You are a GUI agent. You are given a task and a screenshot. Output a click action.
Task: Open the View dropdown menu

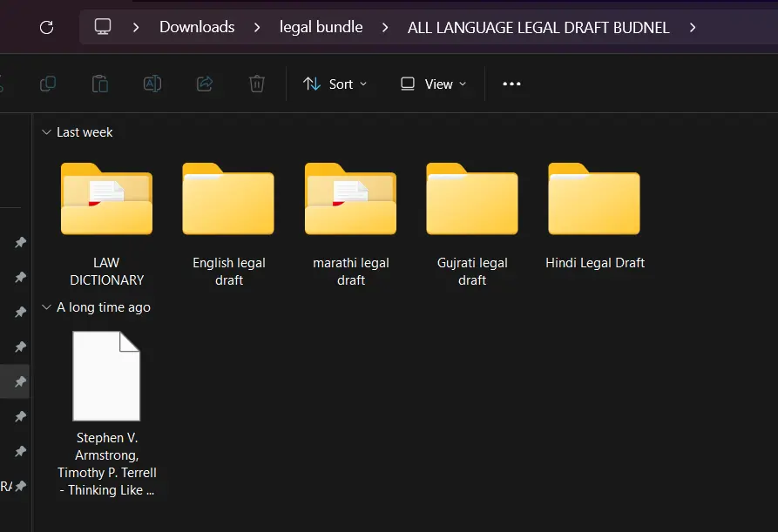pos(433,84)
